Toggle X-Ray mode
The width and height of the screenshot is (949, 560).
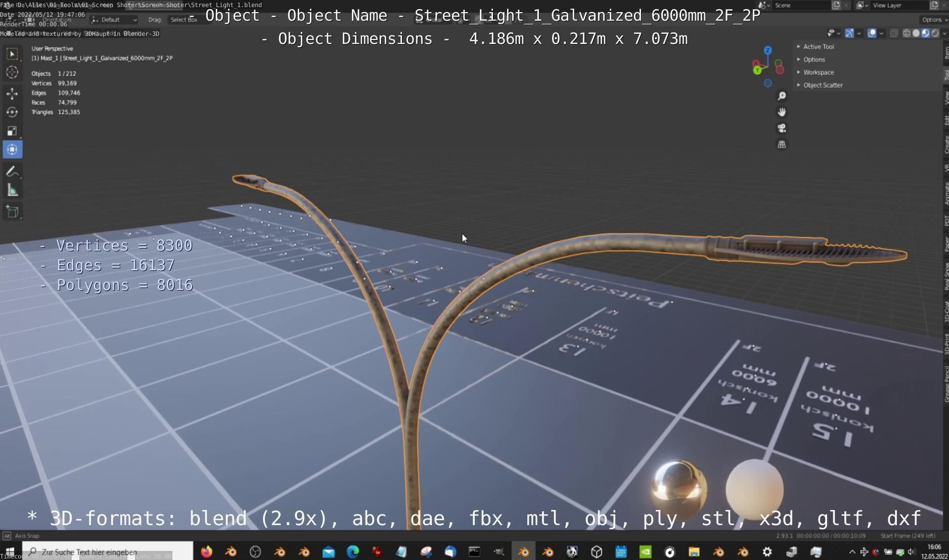point(894,33)
